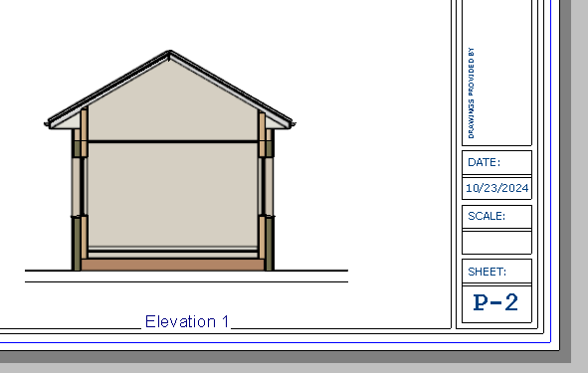Select the lower right olive wall section
588x373 pixels.
pos(269,244)
